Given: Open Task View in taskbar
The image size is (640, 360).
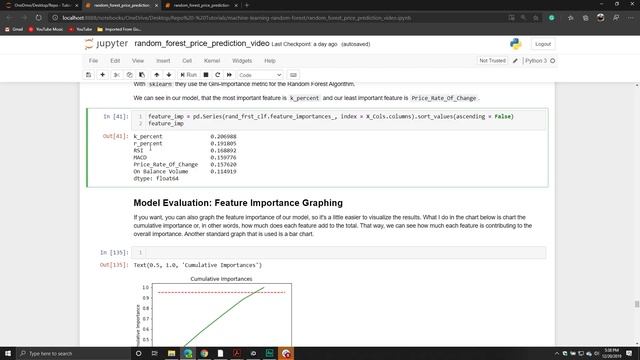Looking at the screenshot, I should point(155,353).
